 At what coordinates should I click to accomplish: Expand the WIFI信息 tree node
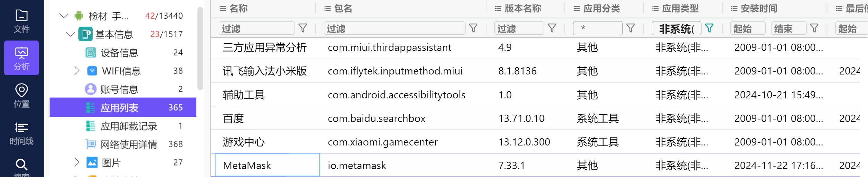click(x=77, y=71)
